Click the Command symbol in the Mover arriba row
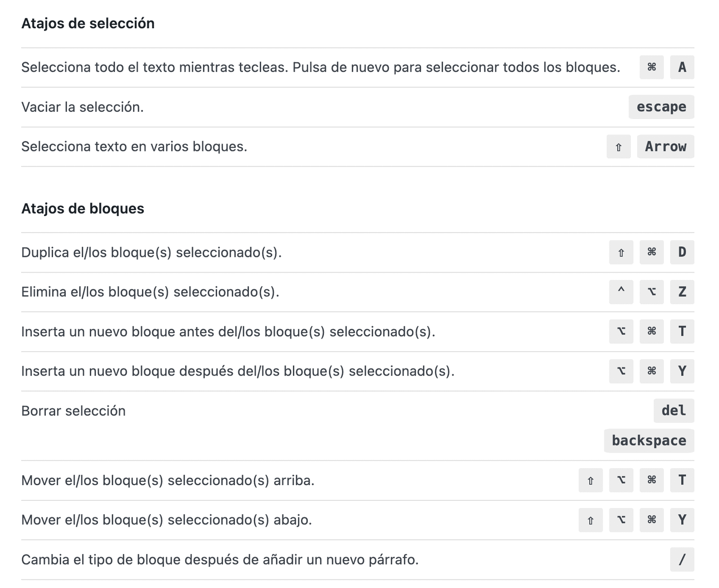Image resolution: width=719 pixels, height=588 pixels. [x=652, y=480]
